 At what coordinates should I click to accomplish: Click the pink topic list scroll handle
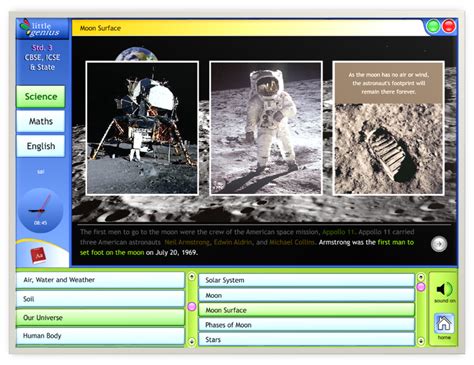pos(421,287)
